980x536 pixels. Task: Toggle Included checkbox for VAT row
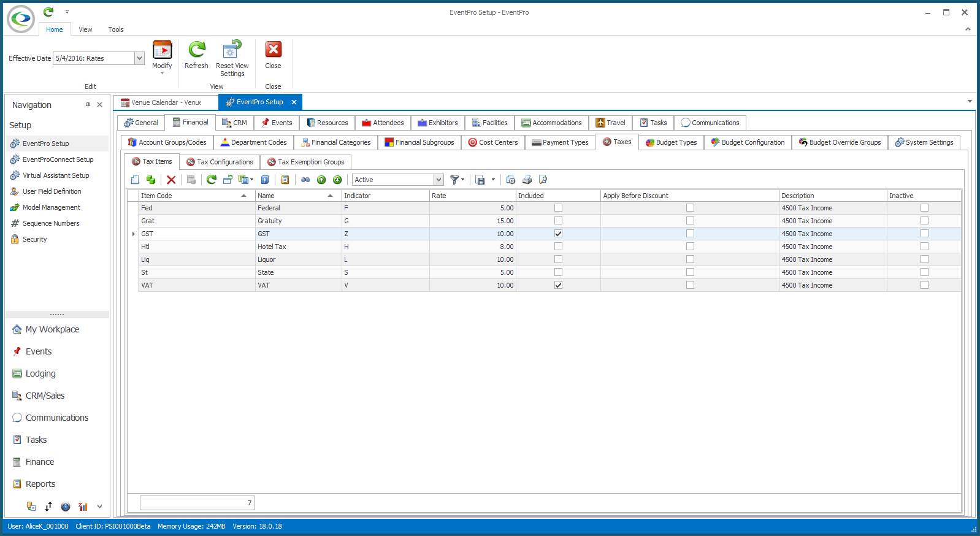coord(558,285)
